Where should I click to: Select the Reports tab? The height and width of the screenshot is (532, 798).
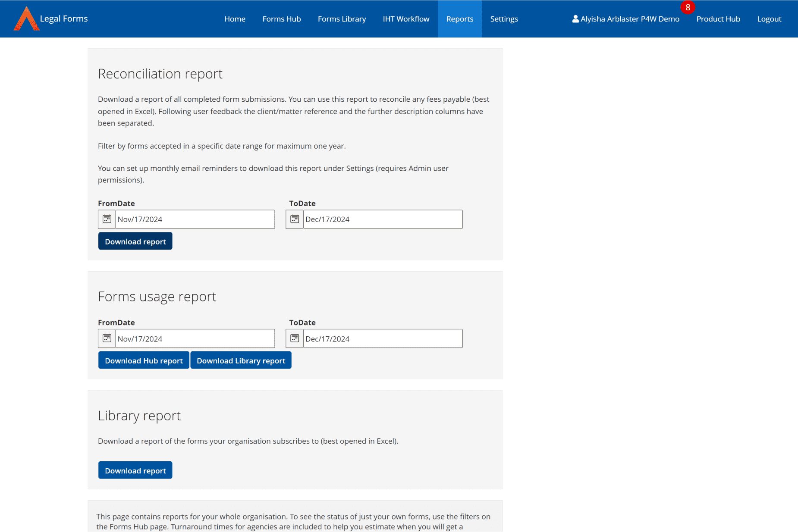pos(459,19)
